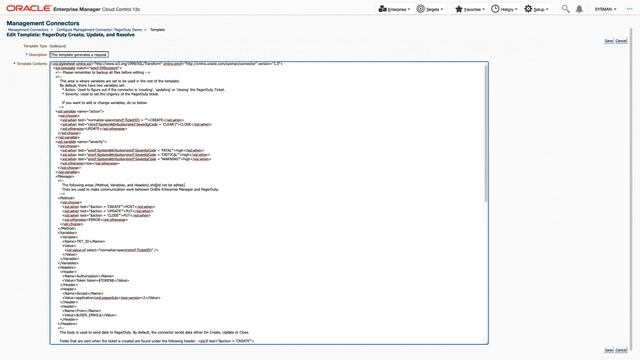
Task: Go to Configure Management Connector breadcrumb
Action: 99,30
